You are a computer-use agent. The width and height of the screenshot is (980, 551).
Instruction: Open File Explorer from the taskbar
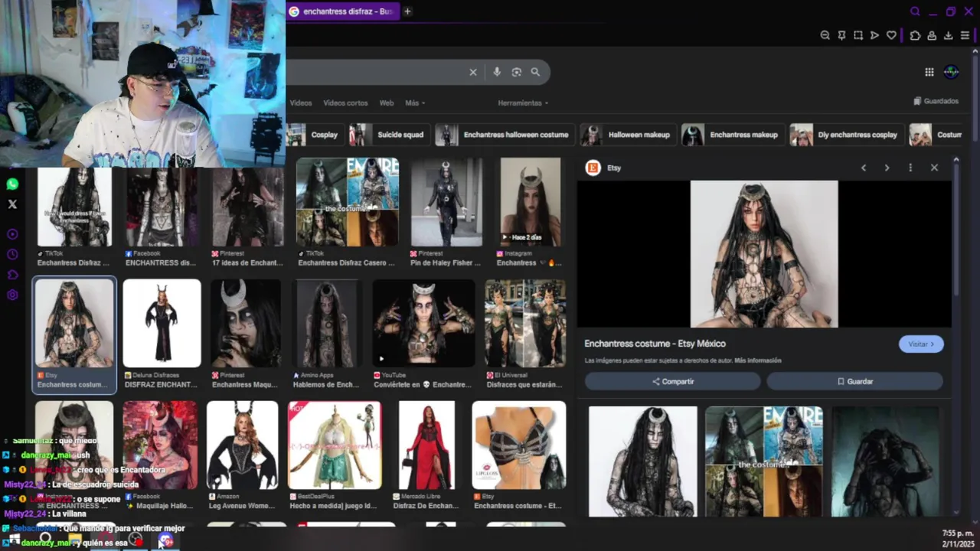click(74, 540)
